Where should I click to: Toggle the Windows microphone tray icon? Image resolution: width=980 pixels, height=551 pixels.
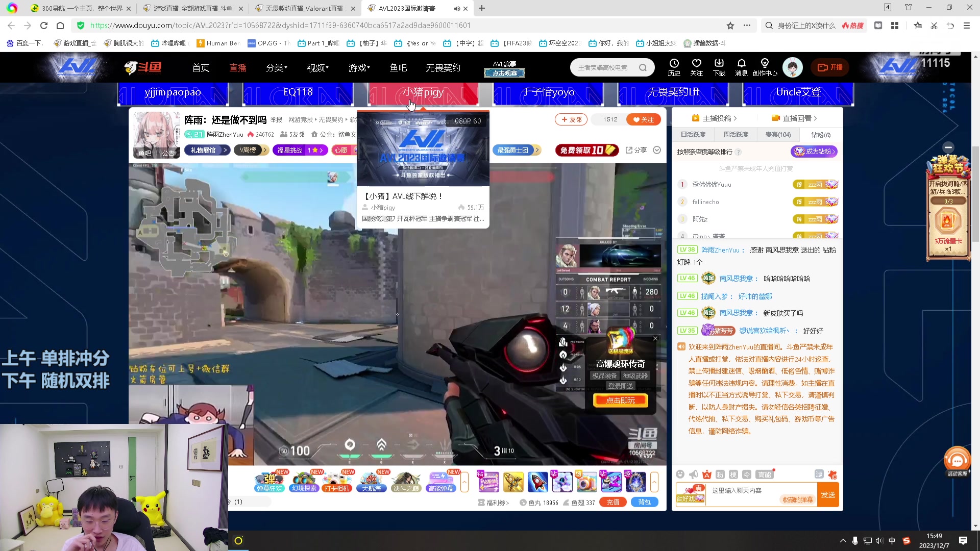(x=855, y=541)
